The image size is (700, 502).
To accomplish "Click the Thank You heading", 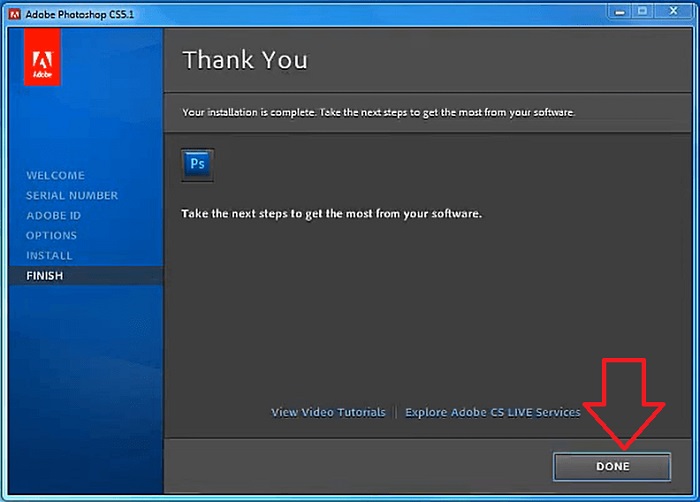I will pyautogui.click(x=245, y=60).
